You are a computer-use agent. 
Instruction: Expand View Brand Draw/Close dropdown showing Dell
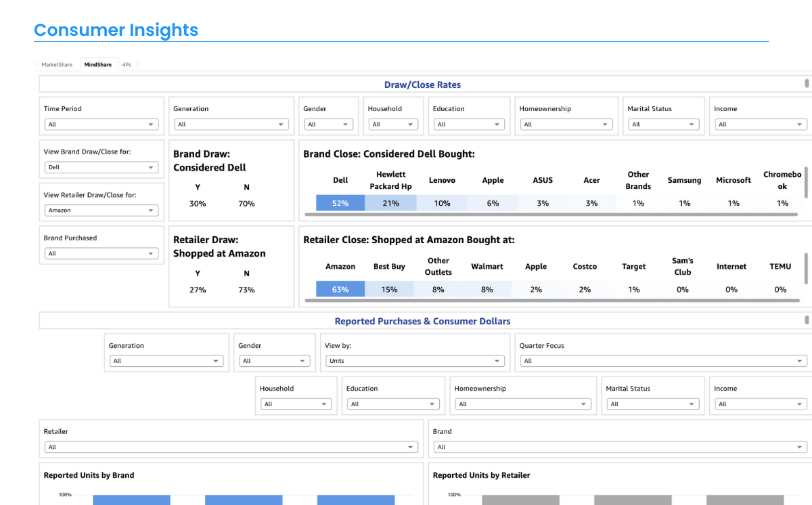point(101,167)
